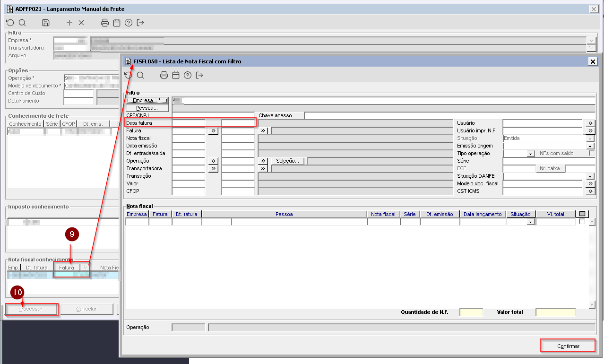Viewport: 604px width, 364px height.
Task: Click printer icon in ADFFP021 window toolbar
Action: pyautogui.click(x=105, y=23)
